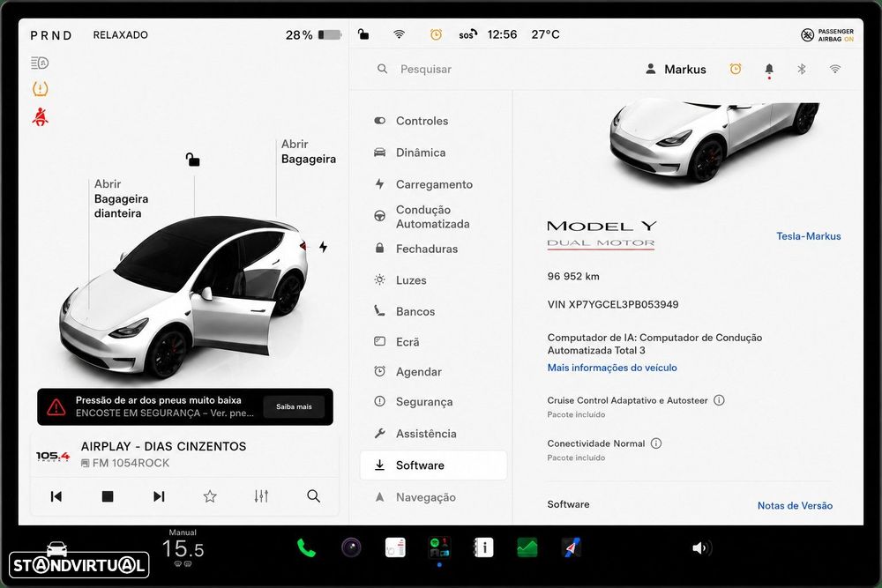Open Abrir Bagageira dianteira frunk control

pos(121,198)
